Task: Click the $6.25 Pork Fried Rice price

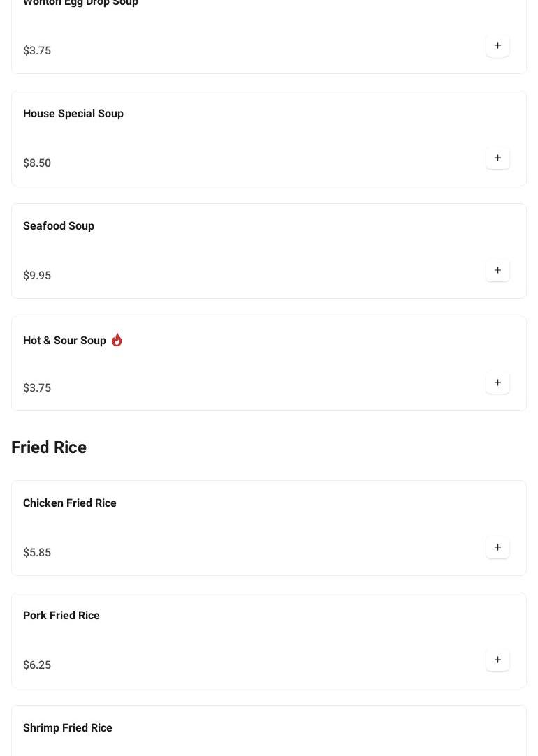Action: tap(37, 665)
